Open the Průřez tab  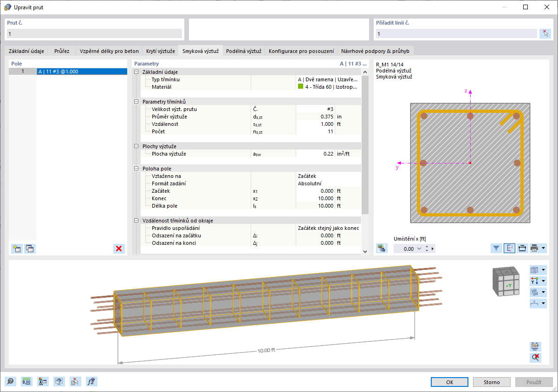coord(61,51)
